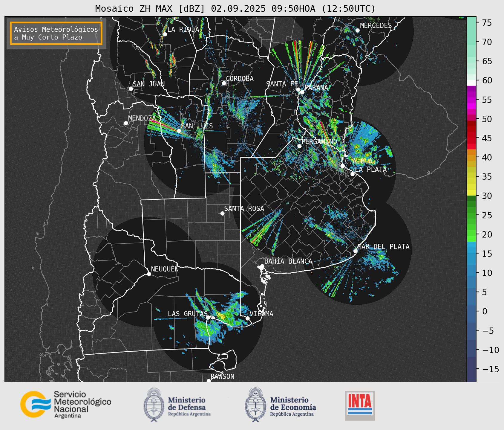
Task: Click the 75 dBZ value on color scale
Action: coord(487,23)
